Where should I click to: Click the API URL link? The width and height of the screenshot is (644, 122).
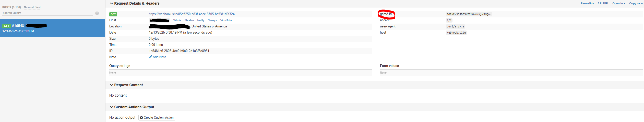(x=603, y=3)
